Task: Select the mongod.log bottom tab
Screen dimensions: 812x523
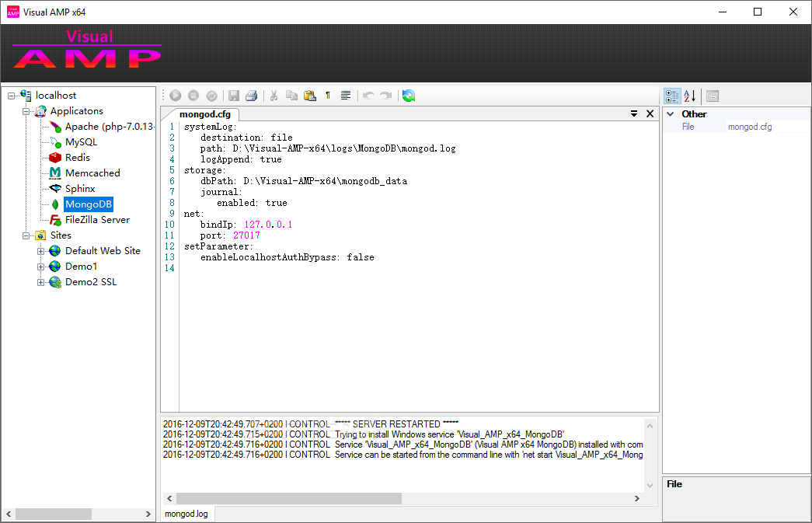Action: pos(186,514)
